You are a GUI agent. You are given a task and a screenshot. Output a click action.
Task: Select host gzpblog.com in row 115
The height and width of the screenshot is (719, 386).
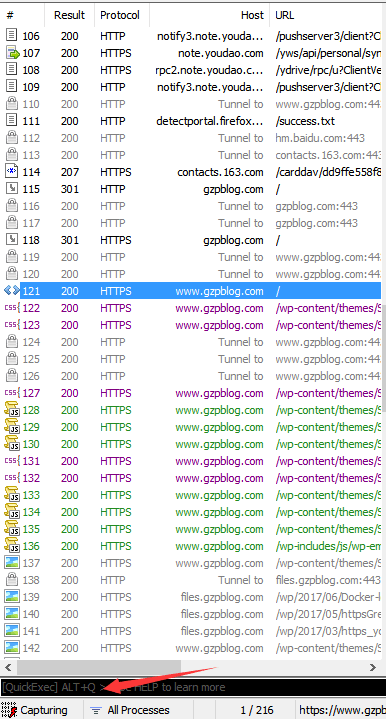pyautogui.click(x=233, y=189)
